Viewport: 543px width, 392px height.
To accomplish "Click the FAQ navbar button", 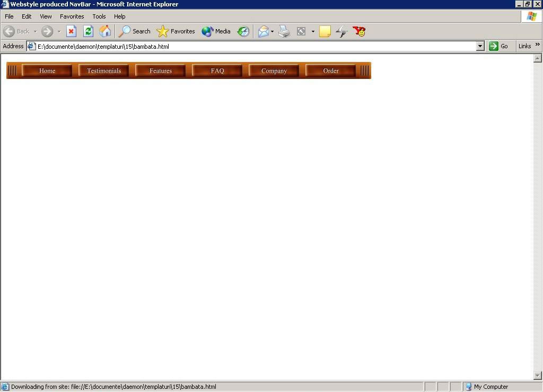I will point(217,70).
